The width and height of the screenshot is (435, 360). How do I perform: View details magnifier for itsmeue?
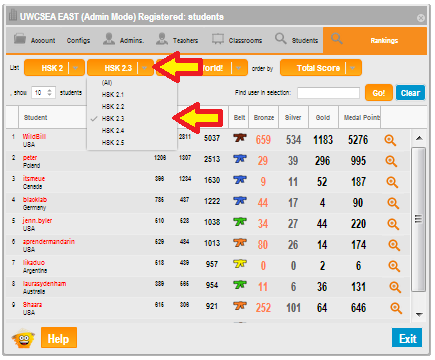coord(392,182)
